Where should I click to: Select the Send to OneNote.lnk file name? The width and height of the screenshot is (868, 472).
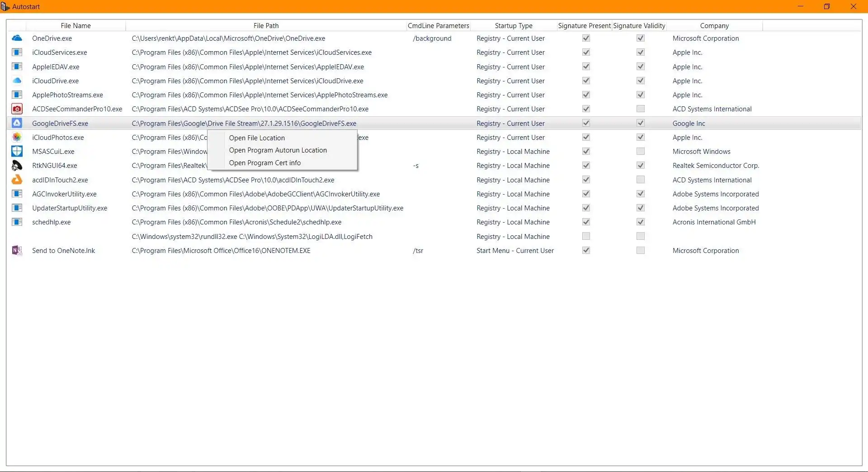pyautogui.click(x=64, y=251)
